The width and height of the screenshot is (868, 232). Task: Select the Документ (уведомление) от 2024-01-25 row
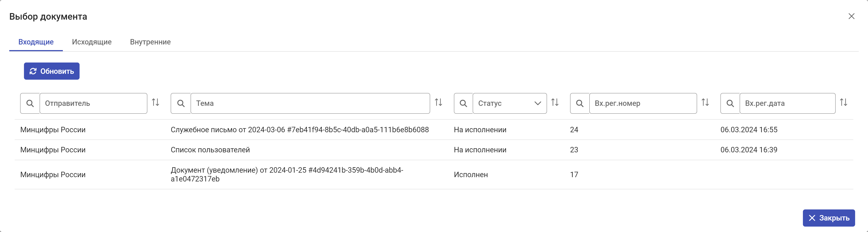pos(434,174)
